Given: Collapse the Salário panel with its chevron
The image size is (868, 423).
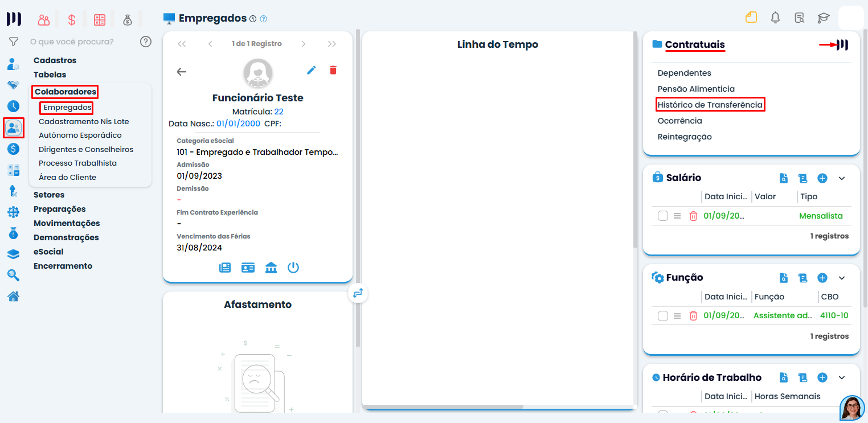Looking at the screenshot, I should (842, 178).
